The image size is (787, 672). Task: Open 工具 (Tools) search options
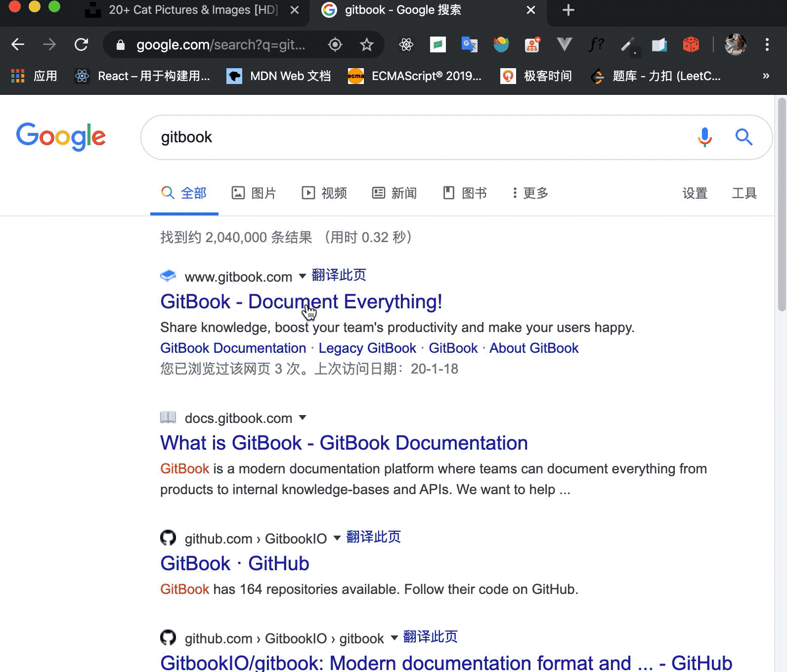[744, 193]
